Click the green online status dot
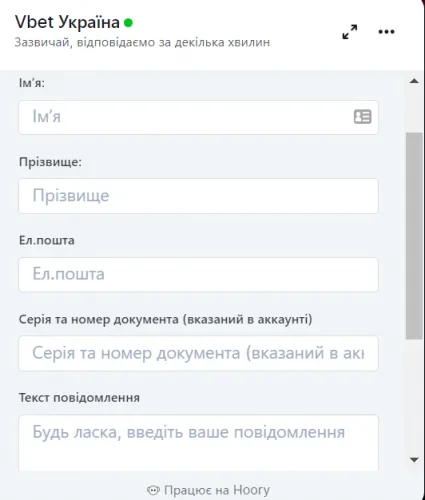 pos(128,23)
